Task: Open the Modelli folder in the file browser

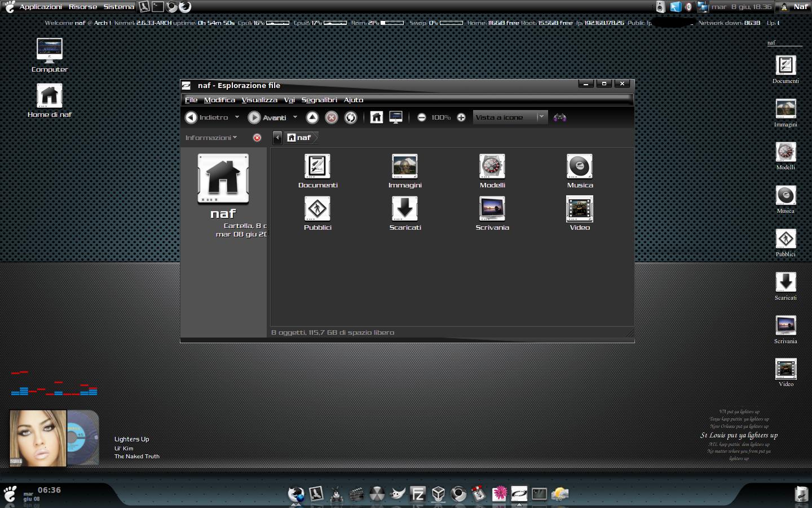Action: coord(492,171)
